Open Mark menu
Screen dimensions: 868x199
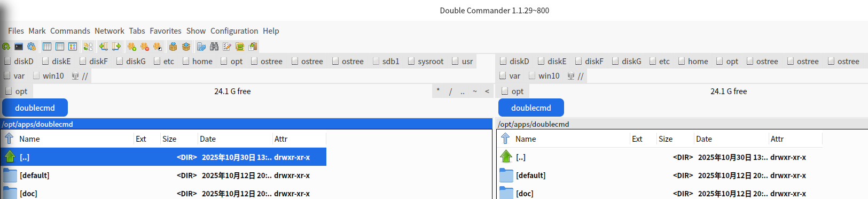point(37,31)
